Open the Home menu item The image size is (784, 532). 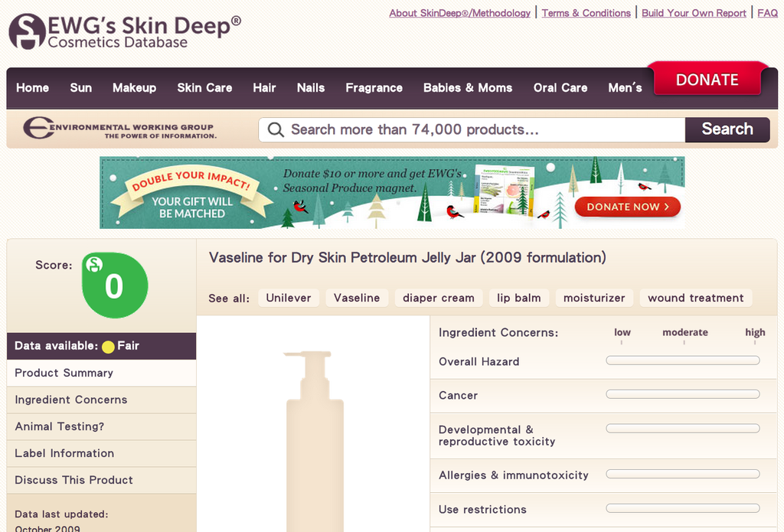(x=32, y=88)
